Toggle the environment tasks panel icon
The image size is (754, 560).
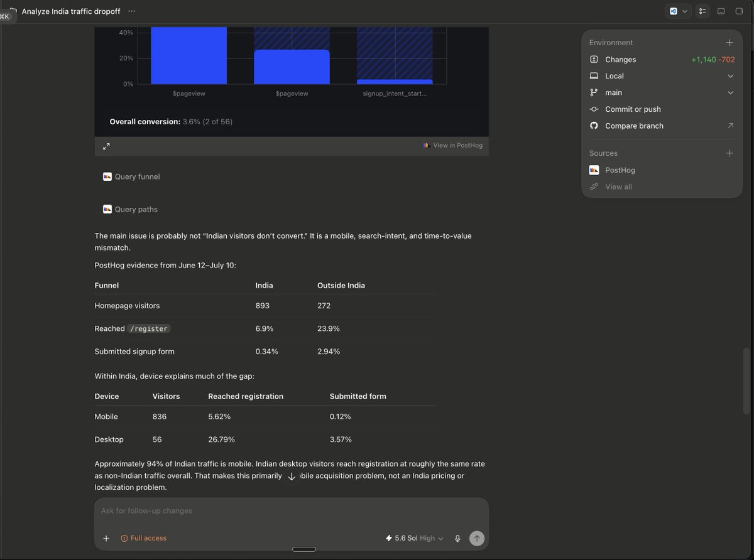[x=702, y=11]
